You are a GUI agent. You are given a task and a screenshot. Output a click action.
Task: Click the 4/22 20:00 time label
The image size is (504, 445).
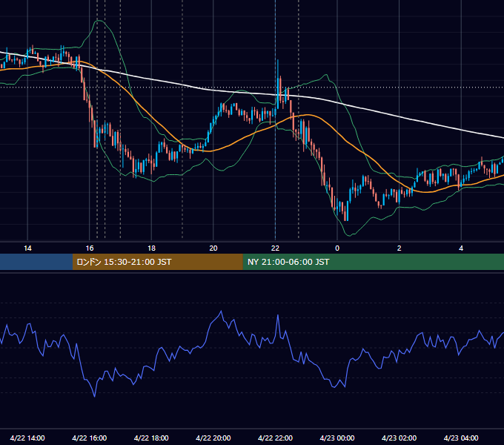click(x=213, y=438)
